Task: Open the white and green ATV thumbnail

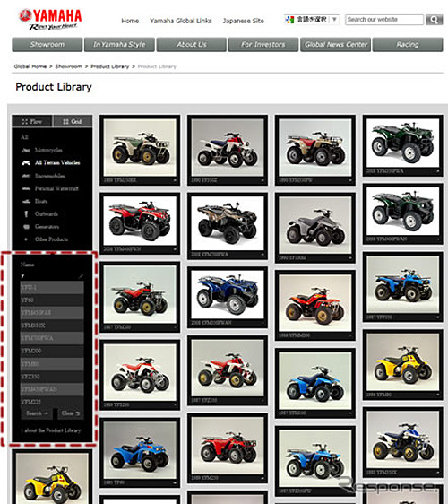Action: click(140, 150)
